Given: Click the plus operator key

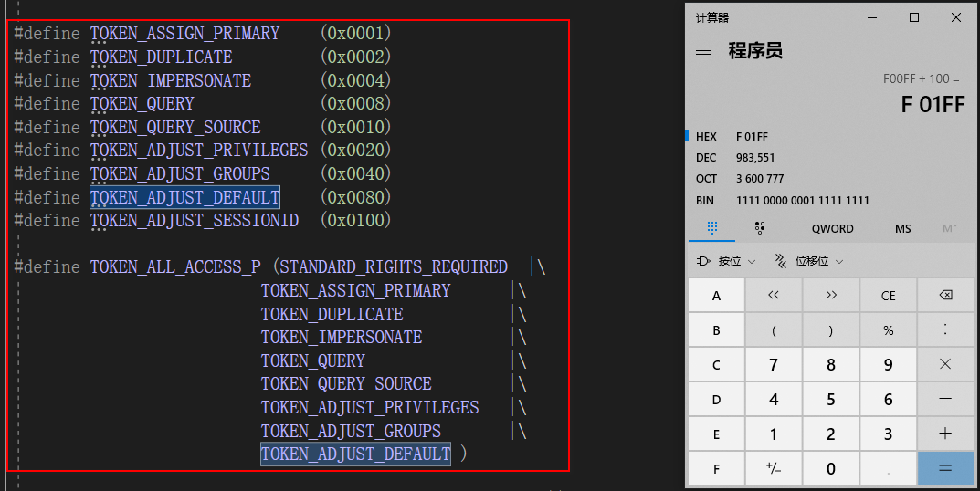Looking at the screenshot, I should click(x=945, y=434).
